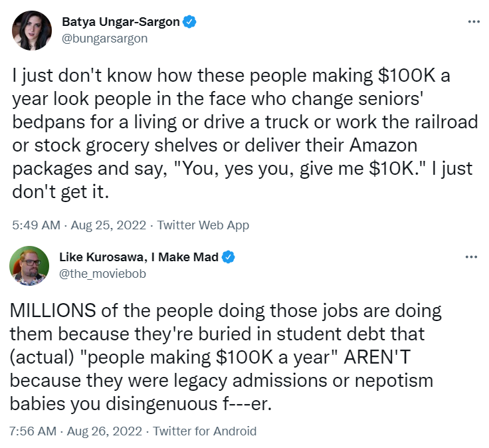Click the 5:49 AM time on first tweet

point(35,225)
